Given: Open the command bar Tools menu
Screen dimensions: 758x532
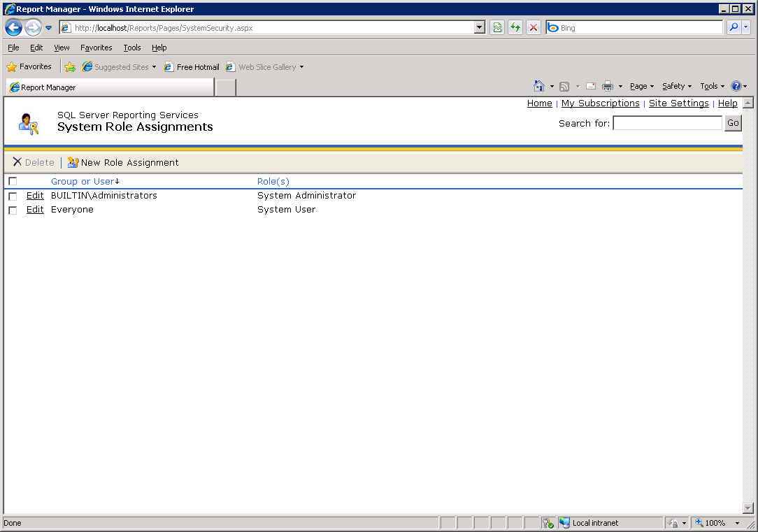Looking at the screenshot, I should pos(712,86).
